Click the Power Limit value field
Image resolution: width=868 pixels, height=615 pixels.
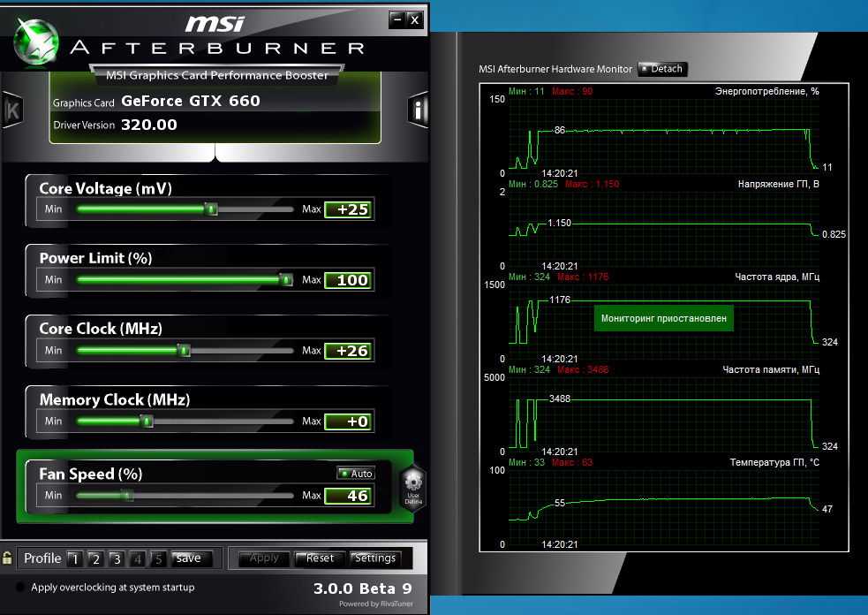coord(349,280)
